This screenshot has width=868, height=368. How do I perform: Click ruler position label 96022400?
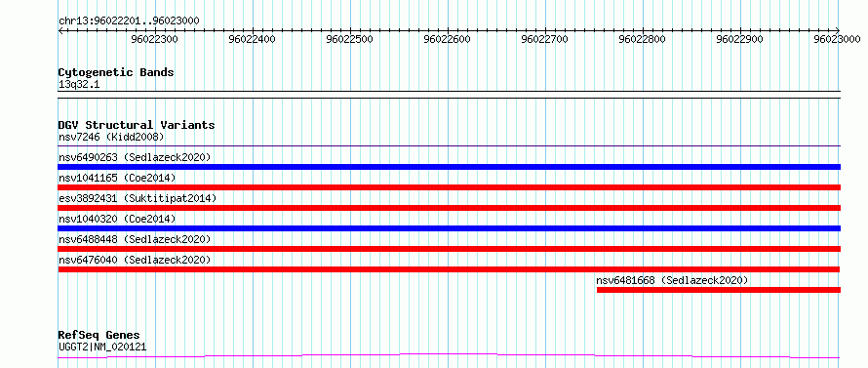[x=252, y=39]
